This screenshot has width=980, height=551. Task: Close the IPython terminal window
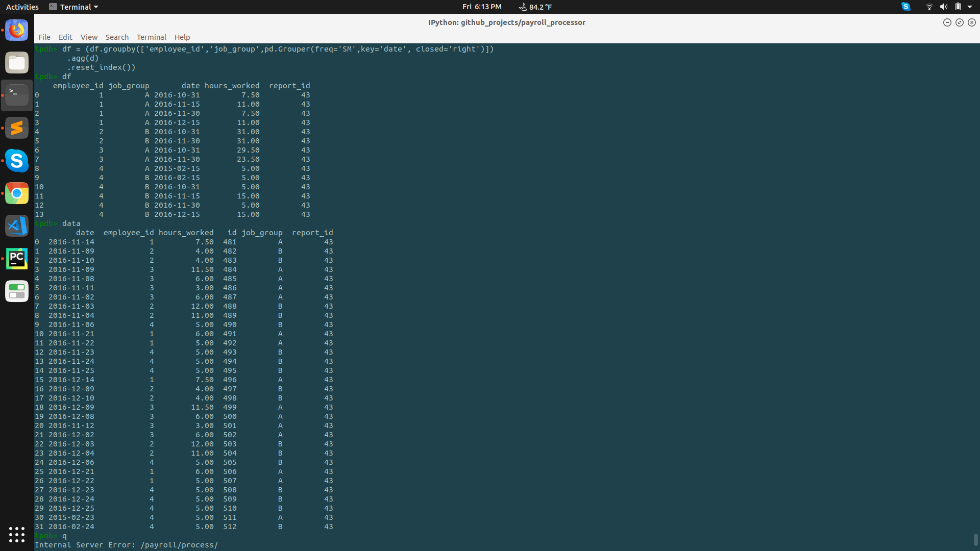[972, 22]
